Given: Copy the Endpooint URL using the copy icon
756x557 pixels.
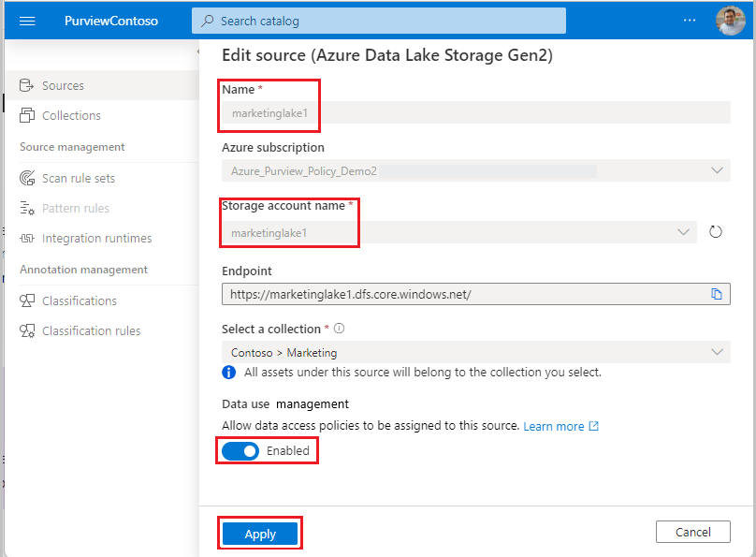Looking at the screenshot, I should pos(717,293).
